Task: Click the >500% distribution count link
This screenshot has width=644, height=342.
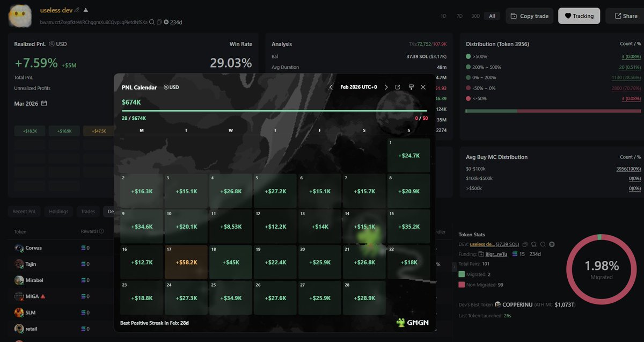Action: tap(630, 56)
